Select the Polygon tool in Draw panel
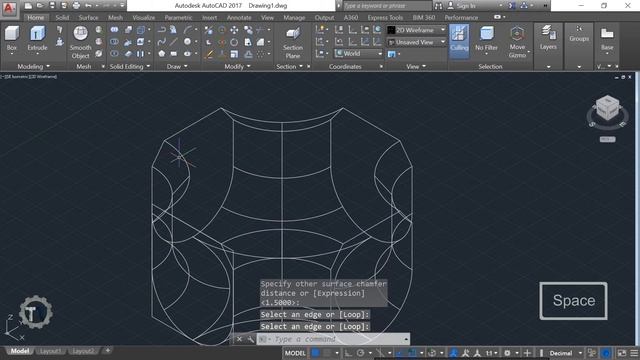The height and width of the screenshot is (360, 640). pos(162,53)
